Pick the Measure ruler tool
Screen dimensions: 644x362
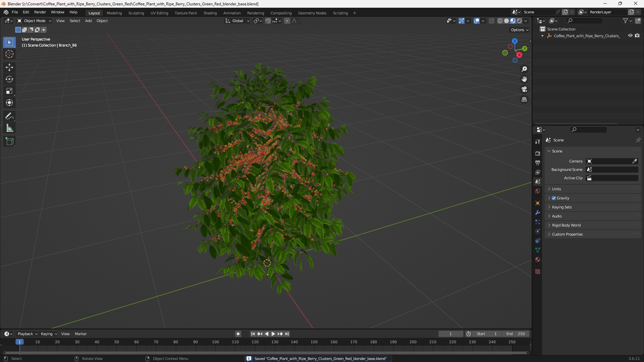[x=9, y=128]
